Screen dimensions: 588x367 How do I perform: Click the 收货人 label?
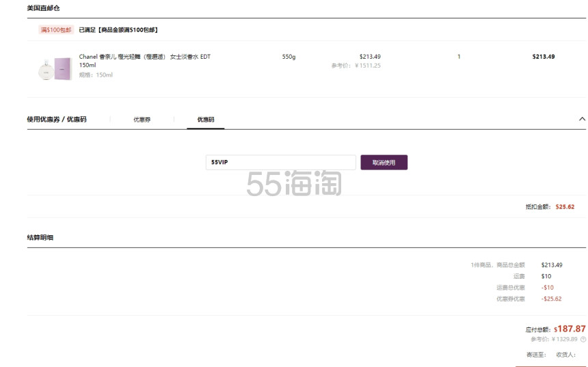point(566,354)
